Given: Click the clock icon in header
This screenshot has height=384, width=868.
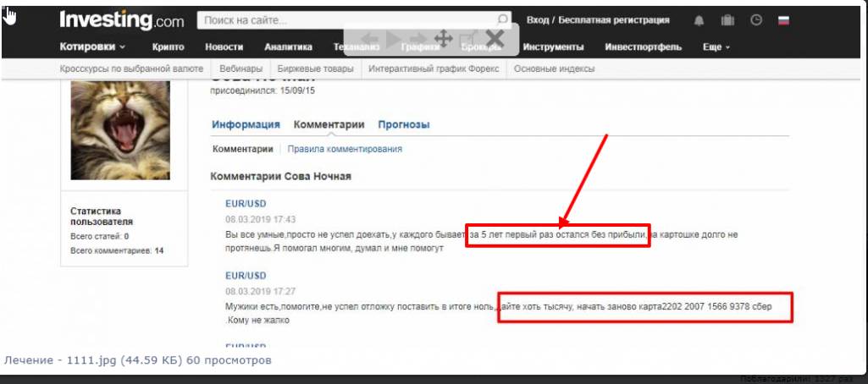Looking at the screenshot, I should [x=756, y=20].
